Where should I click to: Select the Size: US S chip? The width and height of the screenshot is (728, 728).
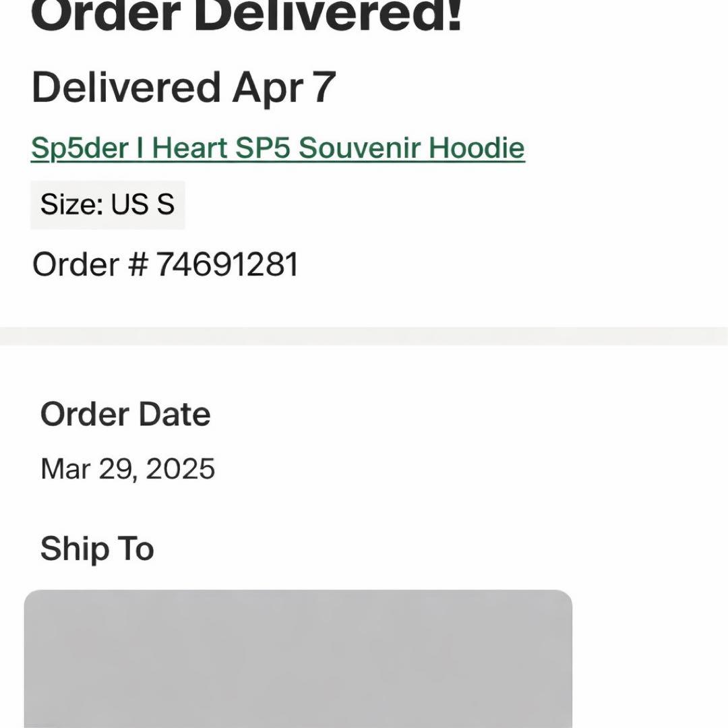pos(107,204)
